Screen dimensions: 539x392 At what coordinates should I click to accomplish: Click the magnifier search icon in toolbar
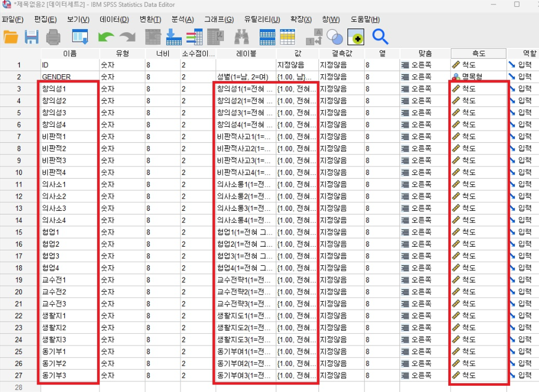[x=380, y=37]
